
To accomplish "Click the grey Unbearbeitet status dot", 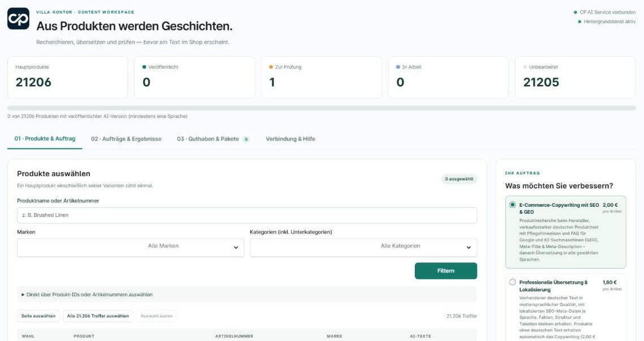I will pos(525,67).
